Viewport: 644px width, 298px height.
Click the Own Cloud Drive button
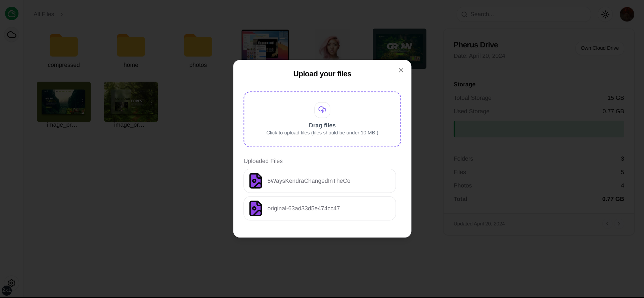(x=600, y=48)
